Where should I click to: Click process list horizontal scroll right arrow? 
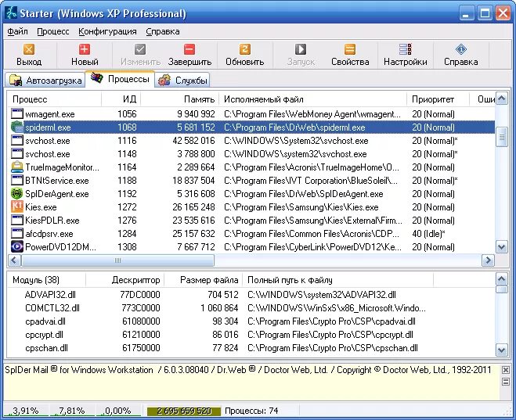tap(488, 260)
